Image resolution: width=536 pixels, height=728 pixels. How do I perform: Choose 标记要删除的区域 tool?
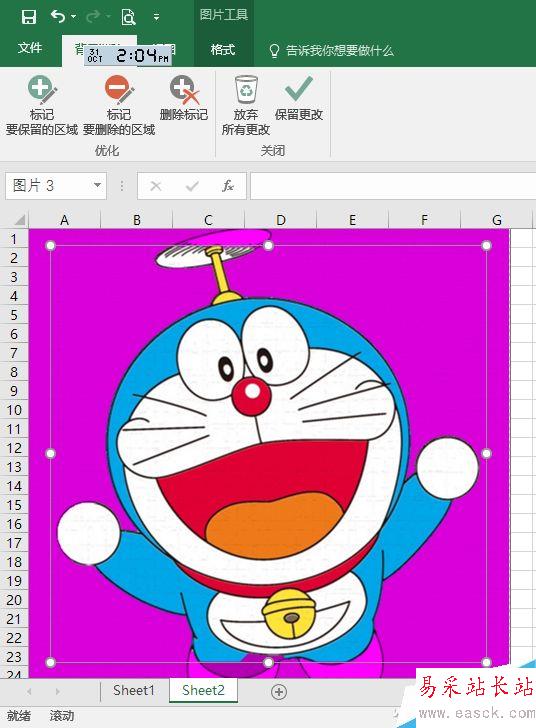119,105
